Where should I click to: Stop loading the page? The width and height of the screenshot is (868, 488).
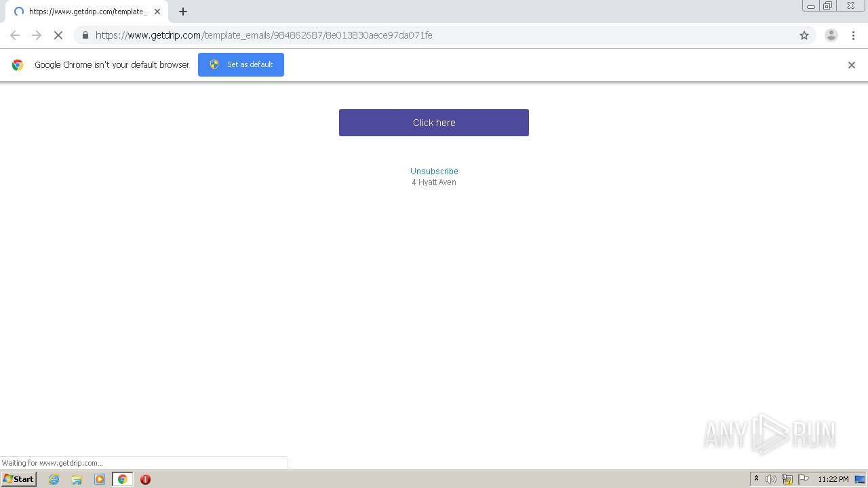point(58,35)
